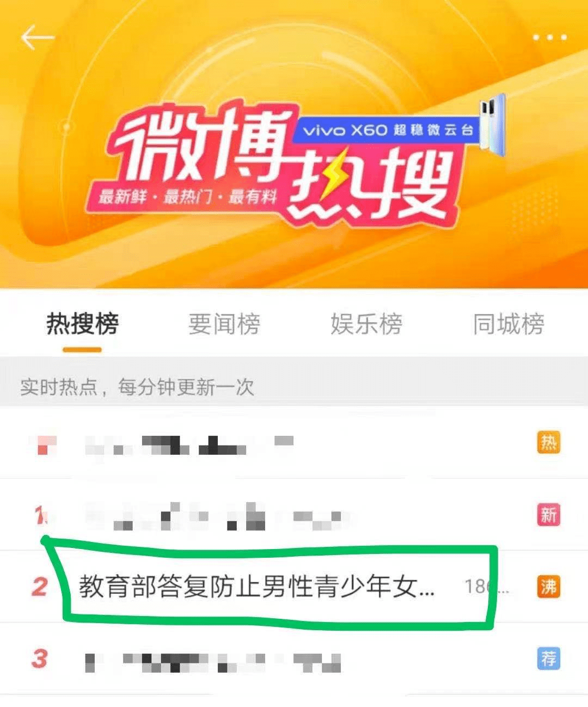
Task: Tap the rank number 2 label
Action: [x=39, y=587]
